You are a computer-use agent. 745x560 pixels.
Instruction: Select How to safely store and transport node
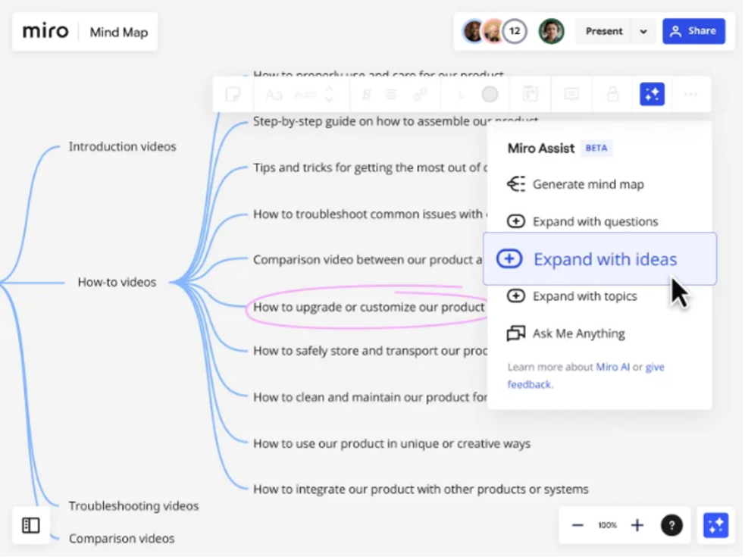tap(370, 351)
